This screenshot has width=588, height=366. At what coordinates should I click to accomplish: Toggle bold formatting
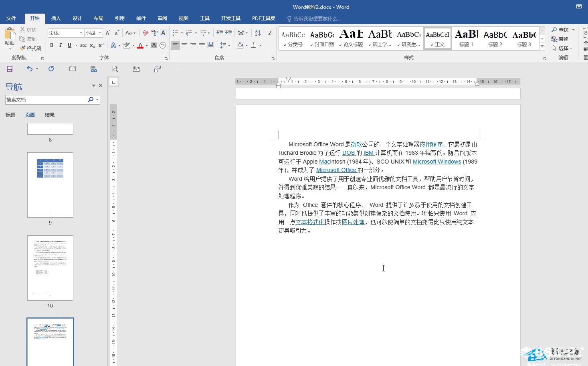tap(52, 45)
